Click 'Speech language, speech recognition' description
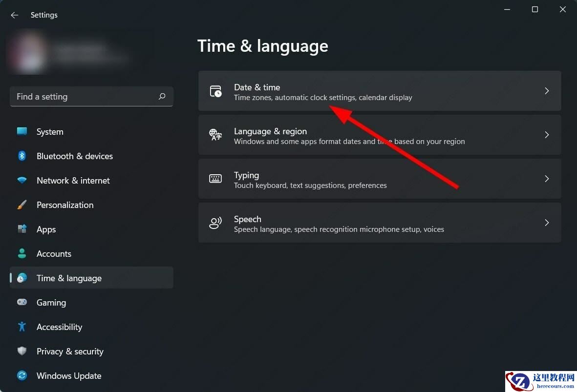Screen dimensions: 577x392 pyautogui.click(x=339, y=229)
